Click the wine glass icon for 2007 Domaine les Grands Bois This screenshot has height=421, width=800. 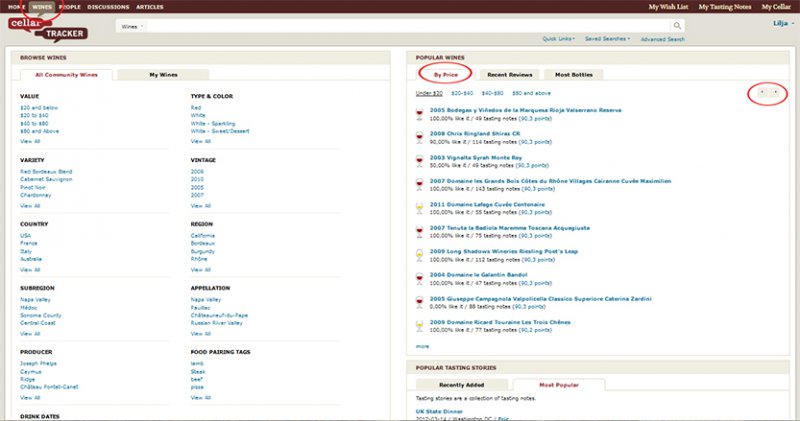(419, 185)
